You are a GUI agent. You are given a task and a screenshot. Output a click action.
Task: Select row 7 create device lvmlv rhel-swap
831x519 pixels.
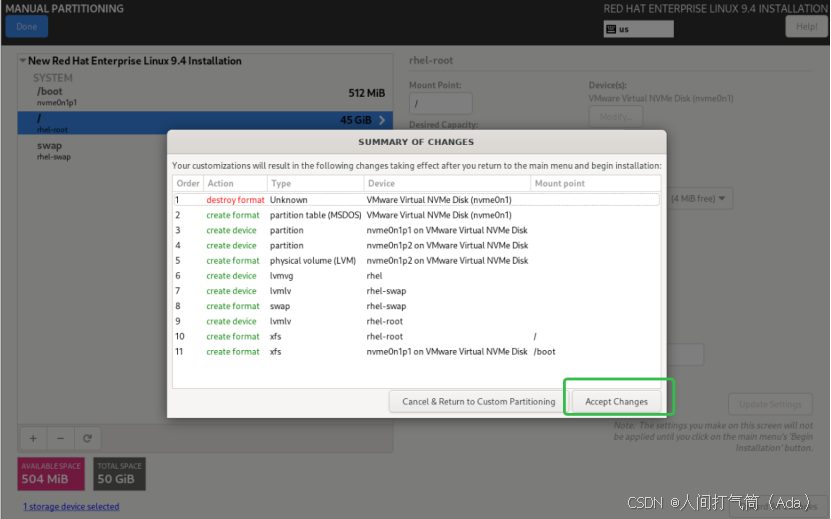pos(417,291)
